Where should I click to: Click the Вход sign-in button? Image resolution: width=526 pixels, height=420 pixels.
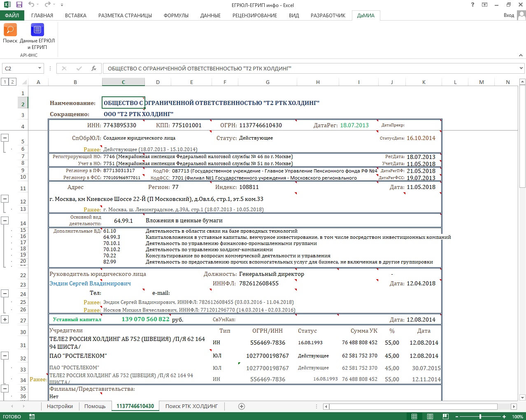[x=509, y=15]
